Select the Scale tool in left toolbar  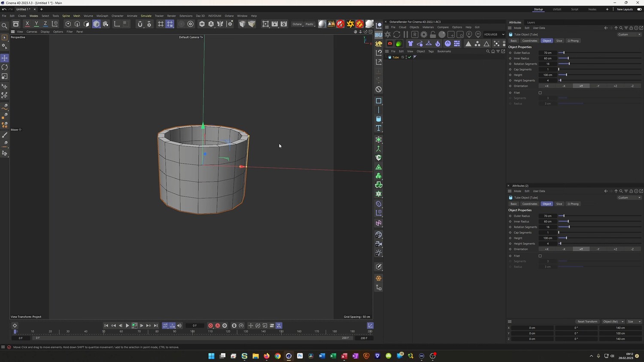point(5,76)
